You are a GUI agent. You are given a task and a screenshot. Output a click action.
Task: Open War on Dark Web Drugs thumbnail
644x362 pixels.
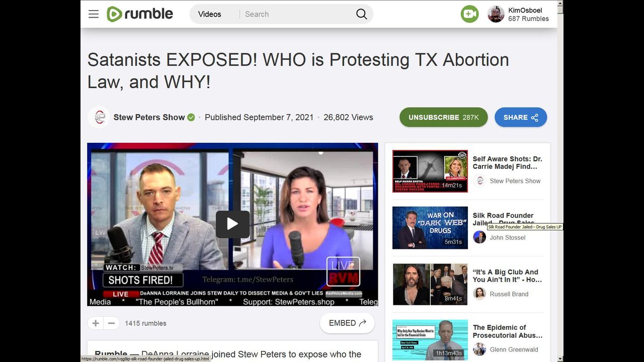[430, 227]
